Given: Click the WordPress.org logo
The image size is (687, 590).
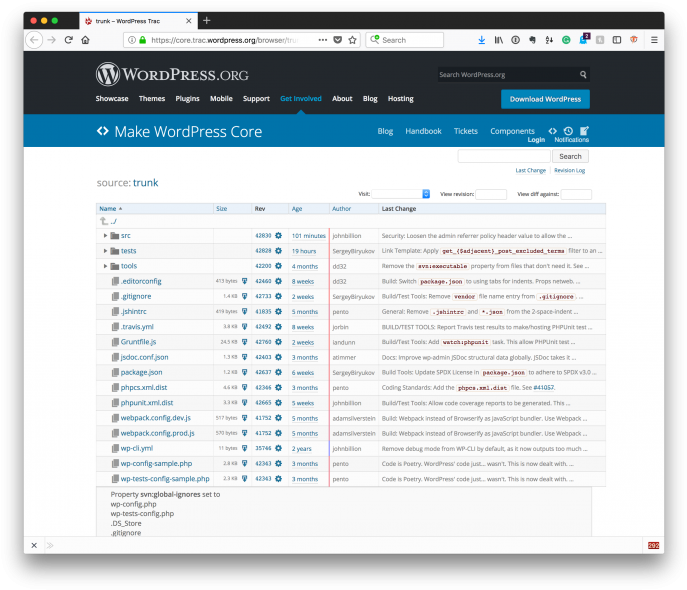Looking at the screenshot, I should coord(172,74).
